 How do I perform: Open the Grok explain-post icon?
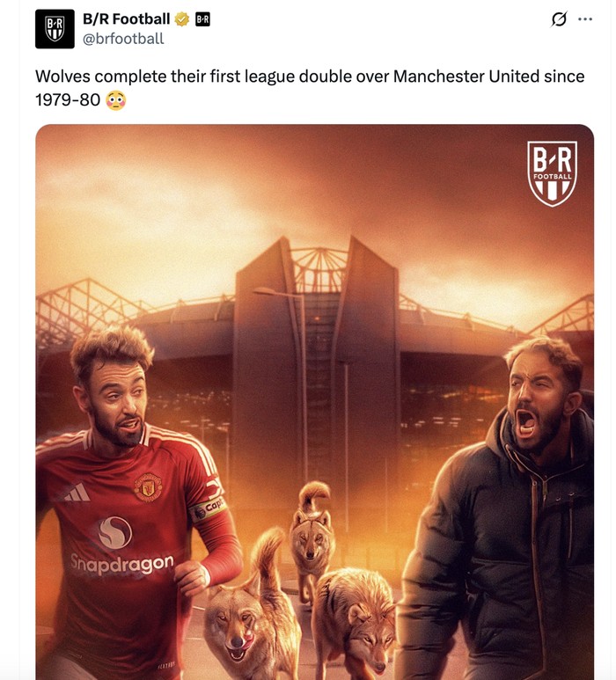(x=559, y=19)
